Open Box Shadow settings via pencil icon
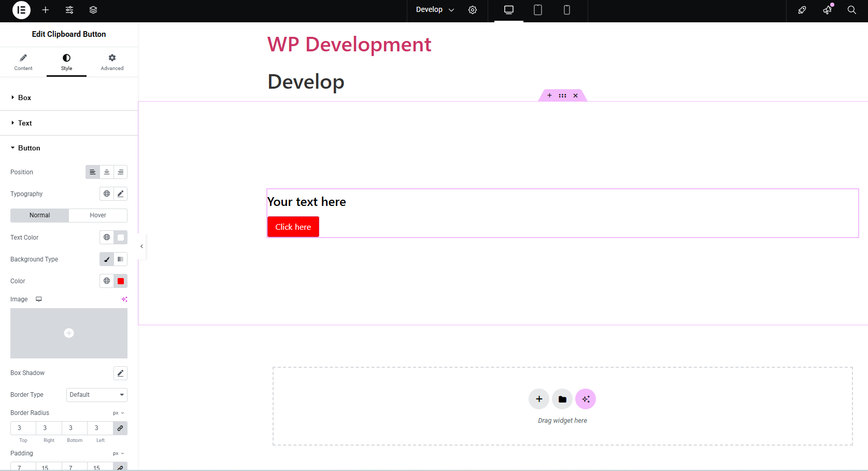868x471 pixels. [x=120, y=373]
